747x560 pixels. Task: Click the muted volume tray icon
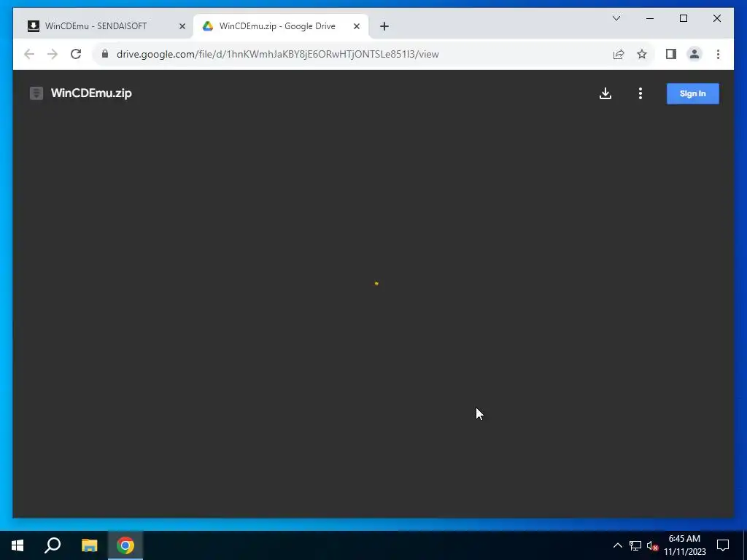652,545
